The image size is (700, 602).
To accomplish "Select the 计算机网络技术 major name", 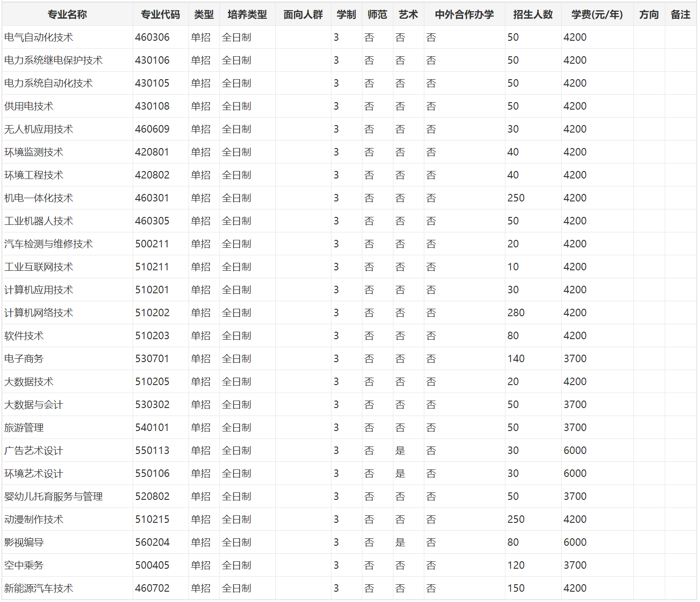I will pos(39,312).
